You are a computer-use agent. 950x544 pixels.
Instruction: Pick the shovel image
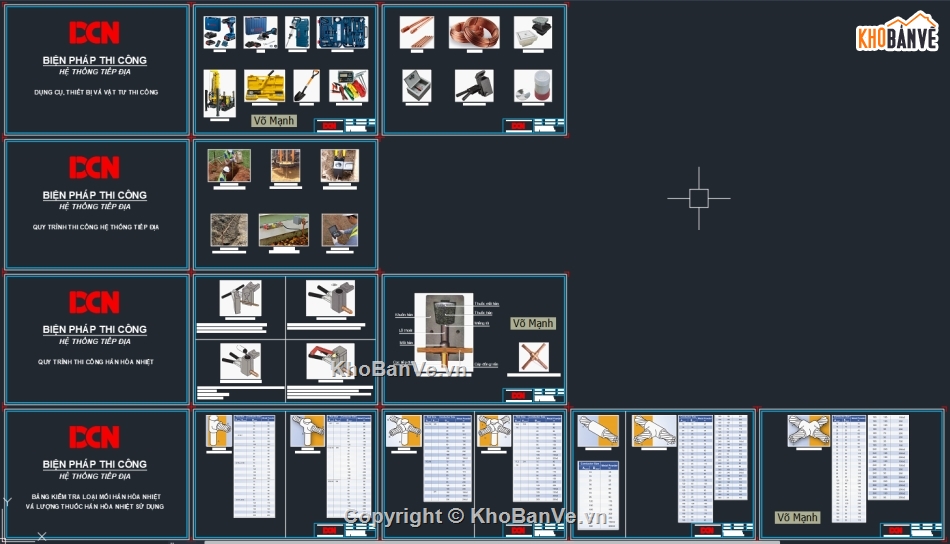pos(307,85)
